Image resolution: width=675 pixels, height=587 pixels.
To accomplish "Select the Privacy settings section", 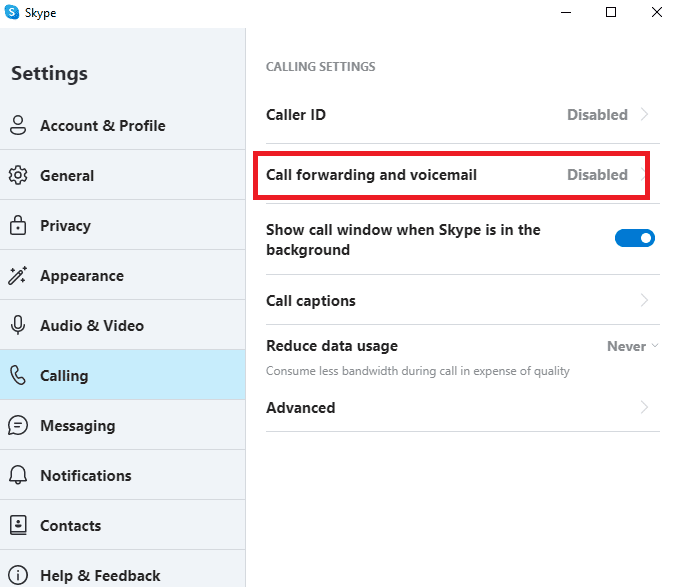I will click(x=123, y=225).
